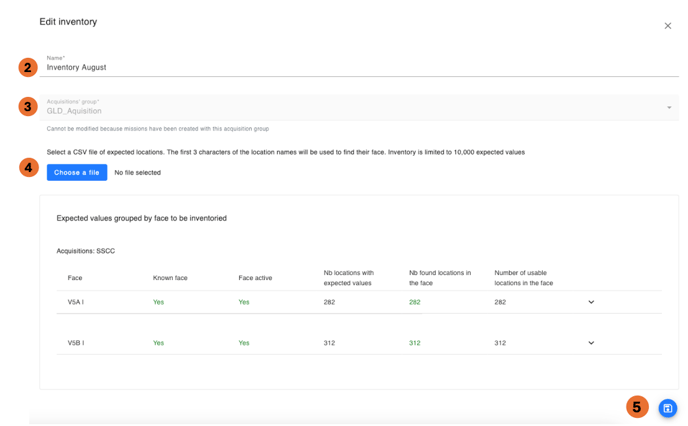Click Nb locations with expected values header
This screenshot has width=688, height=426.
click(349, 277)
